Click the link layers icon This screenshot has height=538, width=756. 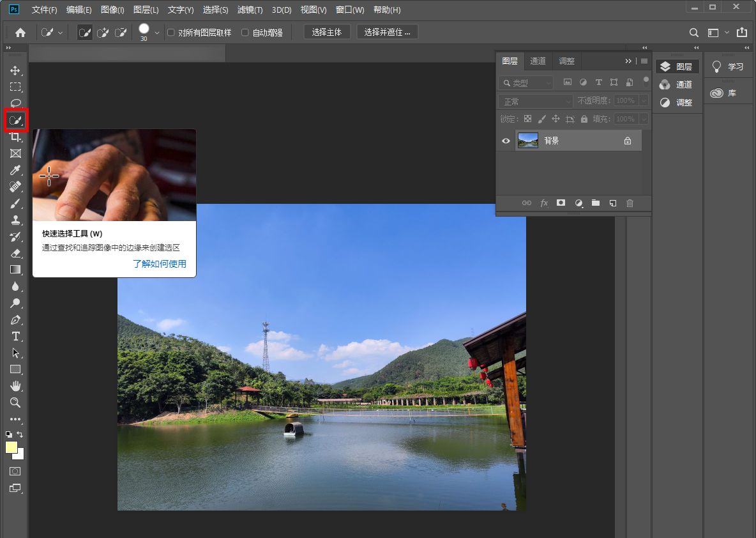(527, 203)
